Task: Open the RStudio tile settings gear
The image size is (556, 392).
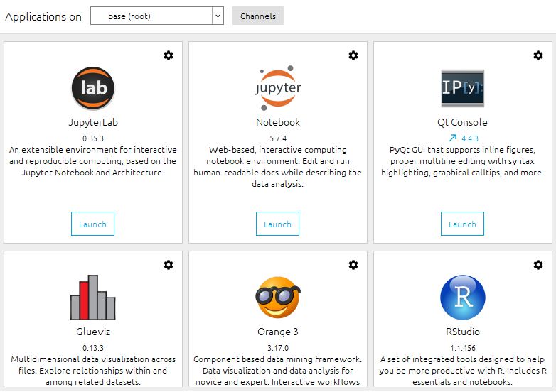Action: (x=538, y=265)
